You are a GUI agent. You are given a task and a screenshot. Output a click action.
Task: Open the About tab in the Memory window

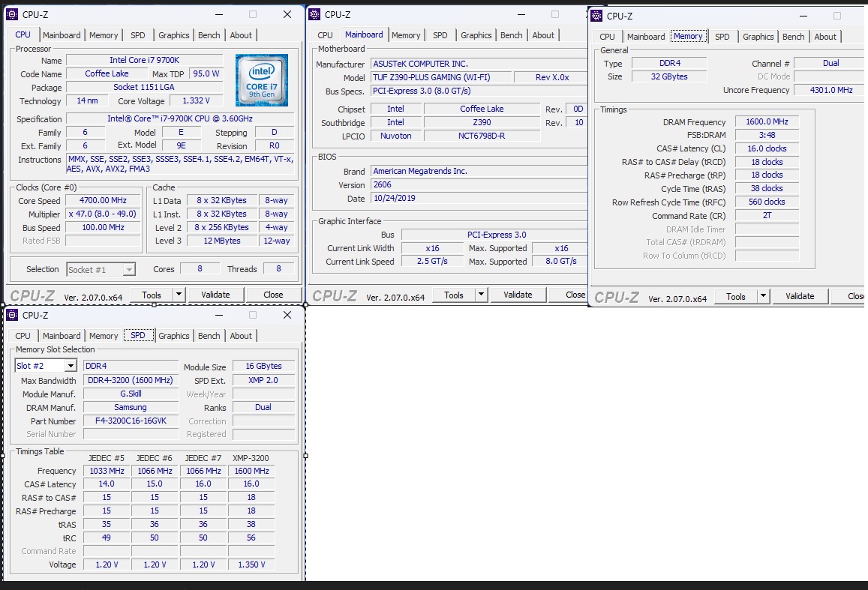(825, 37)
